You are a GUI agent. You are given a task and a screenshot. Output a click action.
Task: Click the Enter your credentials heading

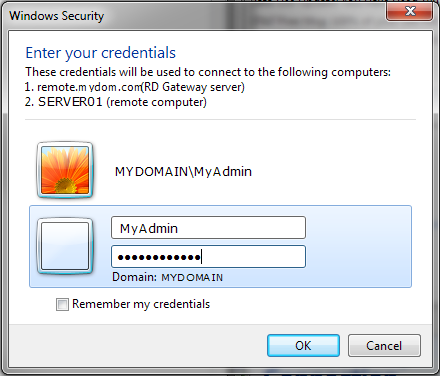click(x=101, y=53)
